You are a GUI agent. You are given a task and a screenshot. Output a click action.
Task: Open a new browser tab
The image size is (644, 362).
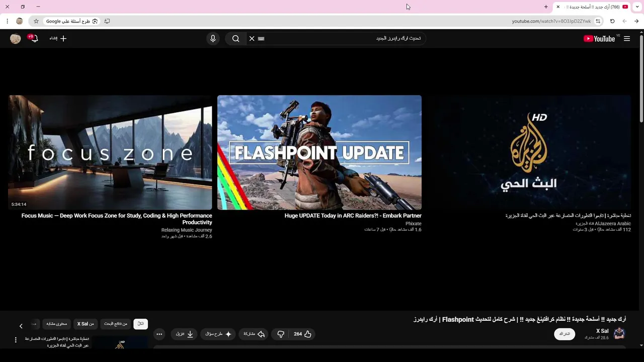[x=546, y=7]
